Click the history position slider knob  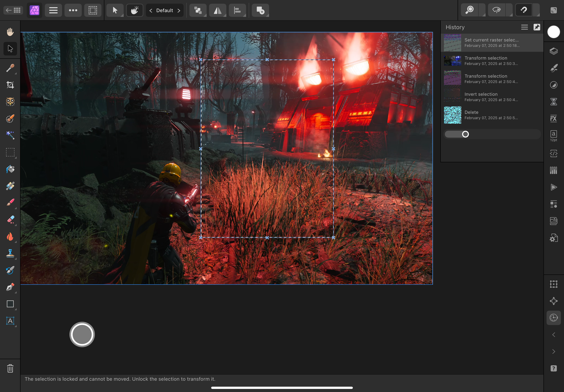[465, 134]
